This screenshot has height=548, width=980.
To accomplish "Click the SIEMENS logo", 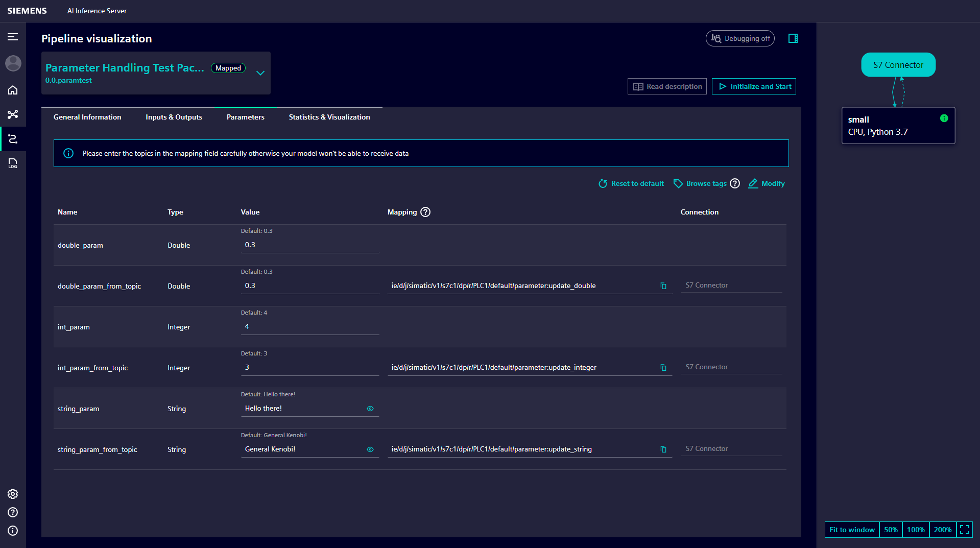I will click(x=27, y=11).
